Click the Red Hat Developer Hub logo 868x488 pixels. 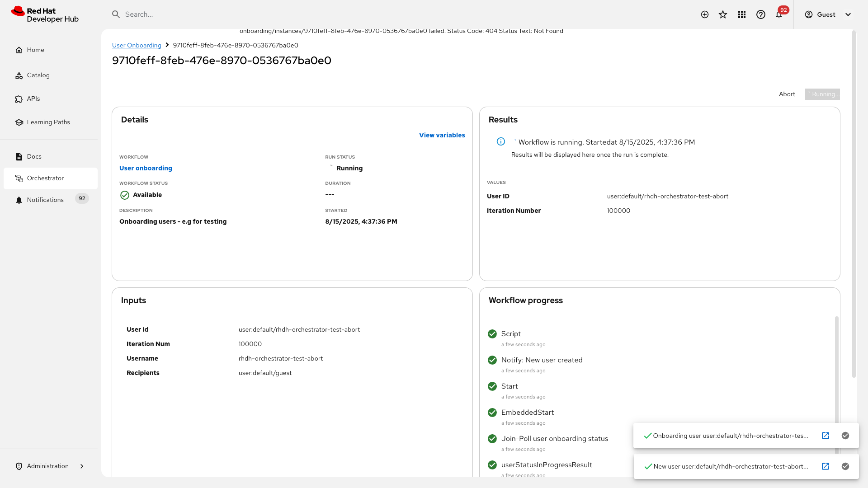(45, 14)
